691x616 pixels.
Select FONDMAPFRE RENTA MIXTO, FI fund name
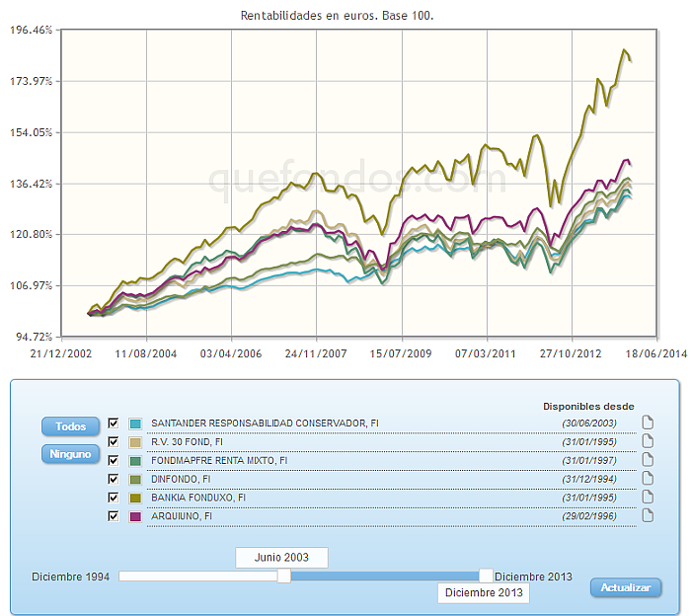pos(219,460)
